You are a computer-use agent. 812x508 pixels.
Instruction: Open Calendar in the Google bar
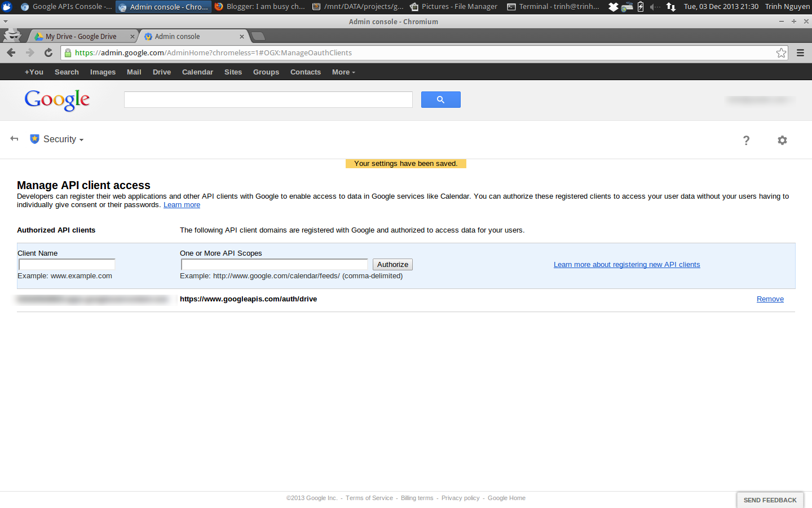(x=197, y=72)
